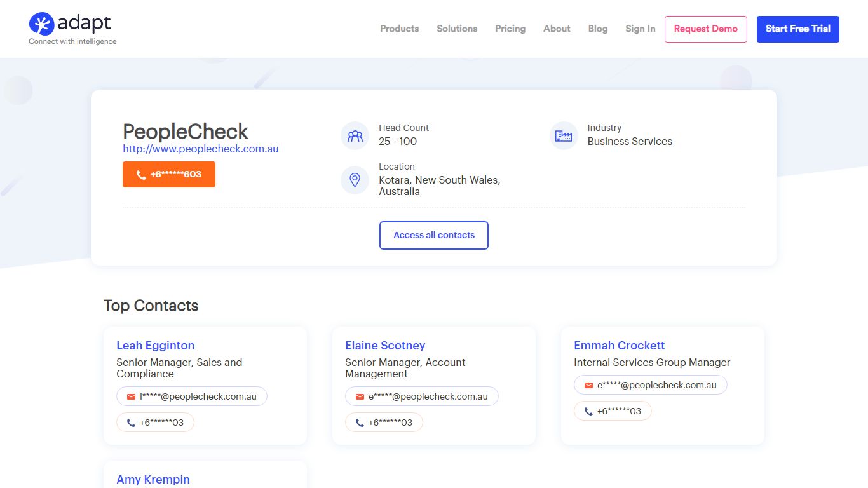Reveal Emmah Crockett's masked email address
The image size is (868, 488).
click(651, 385)
